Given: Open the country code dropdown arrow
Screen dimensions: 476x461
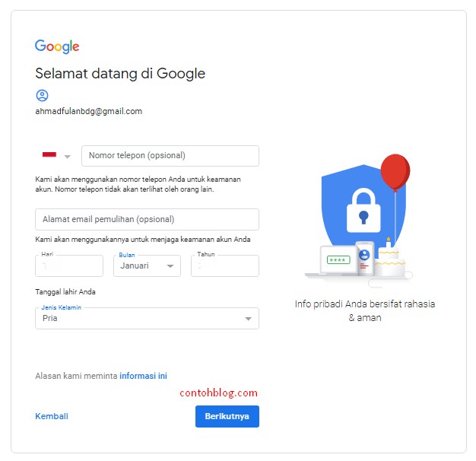Looking at the screenshot, I should [x=67, y=157].
